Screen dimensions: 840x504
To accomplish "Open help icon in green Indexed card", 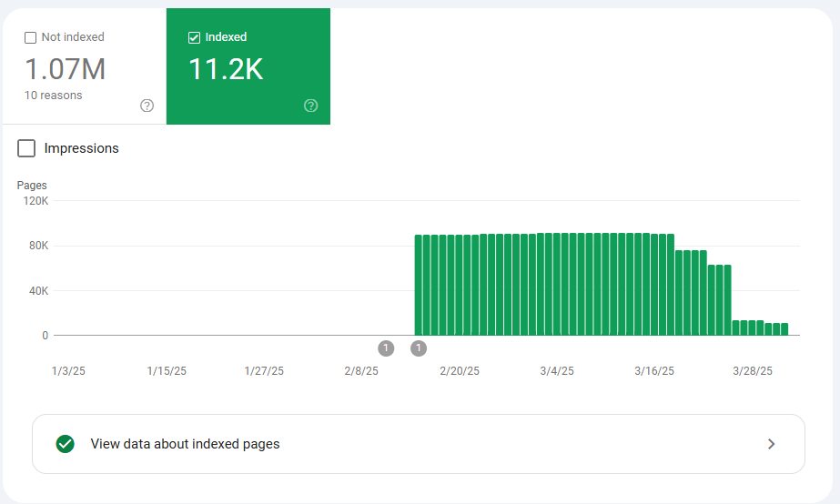I will (x=310, y=106).
